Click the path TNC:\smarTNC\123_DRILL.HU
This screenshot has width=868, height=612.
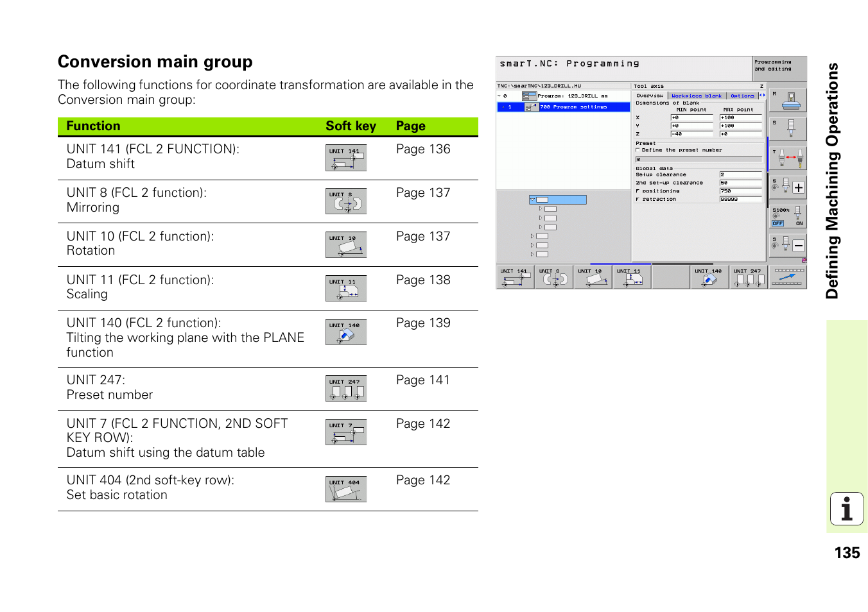pyautogui.click(x=539, y=85)
